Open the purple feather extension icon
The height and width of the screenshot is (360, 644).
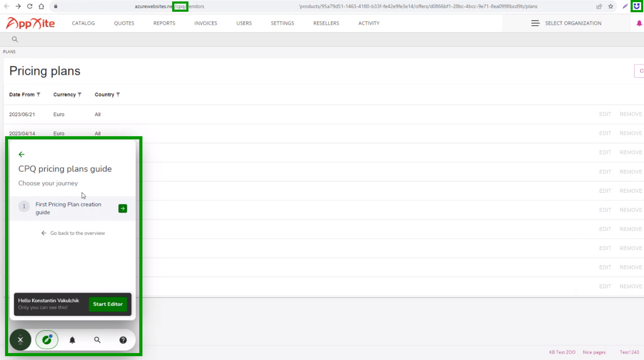click(625, 6)
